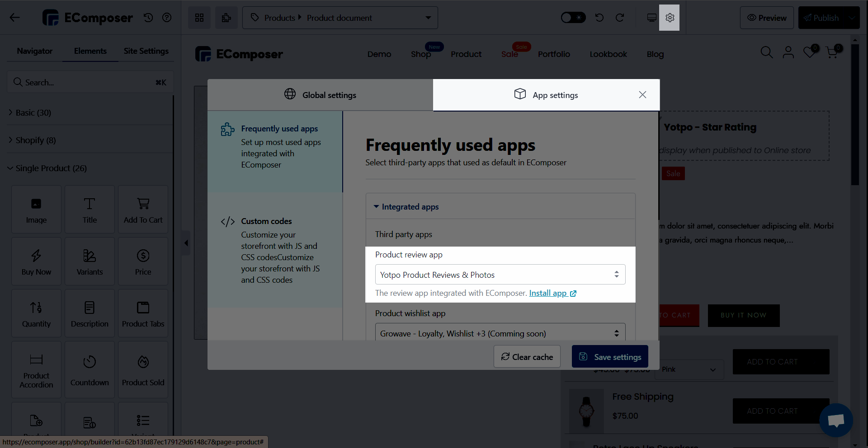Select the Quantity element
Viewport: 868px width, 448px height.
coord(36,313)
